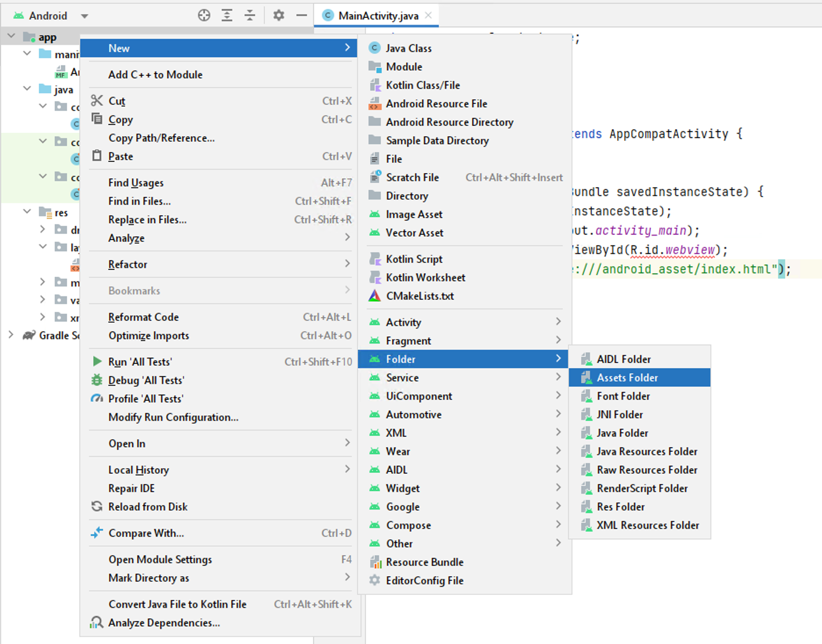Close the MainActivity.java tab

click(429, 15)
